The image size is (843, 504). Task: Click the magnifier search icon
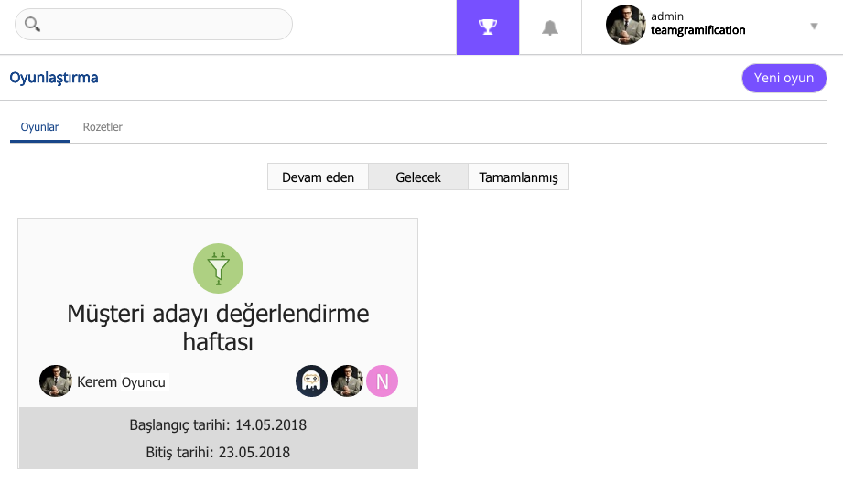pos(32,24)
